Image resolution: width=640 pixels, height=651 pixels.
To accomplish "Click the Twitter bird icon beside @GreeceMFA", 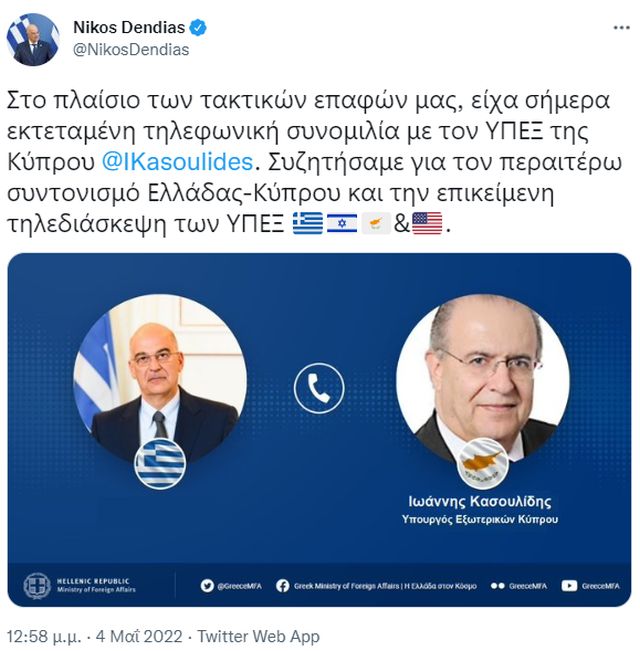I will [x=207, y=586].
